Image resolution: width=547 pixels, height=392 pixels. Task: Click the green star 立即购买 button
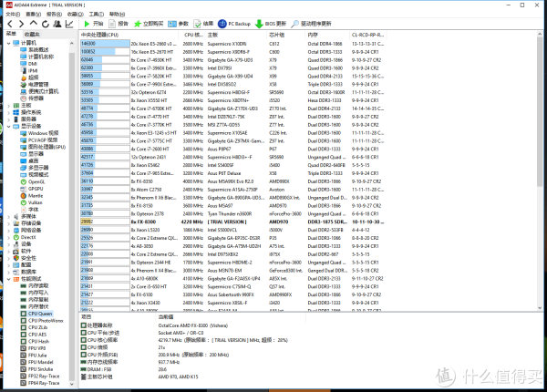pyautogui.click(x=149, y=24)
